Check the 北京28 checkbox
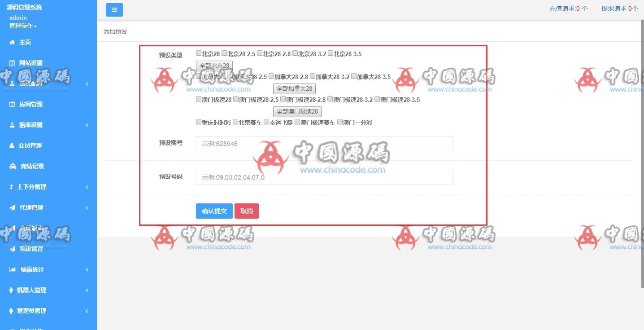 199,53
